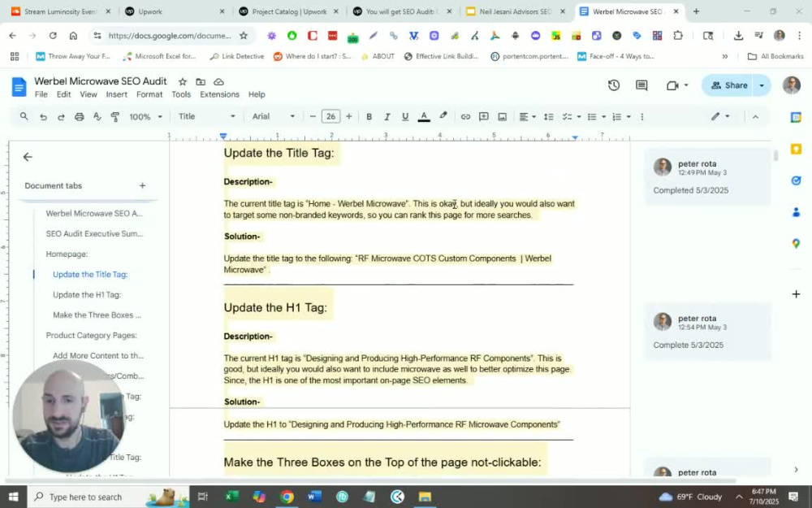Add a new document tab

(x=142, y=185)
